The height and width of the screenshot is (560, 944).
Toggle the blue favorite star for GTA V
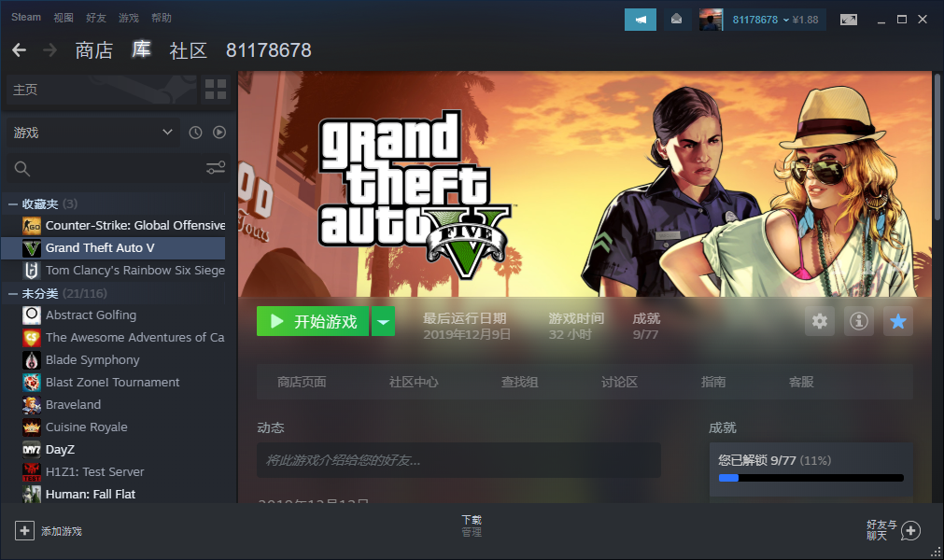(x=898, y=321)
